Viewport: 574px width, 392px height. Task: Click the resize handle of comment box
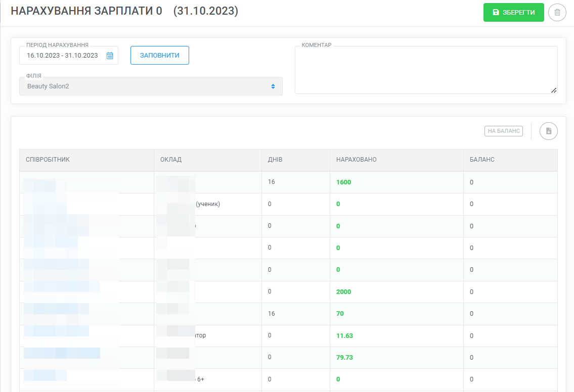point(554,90)
